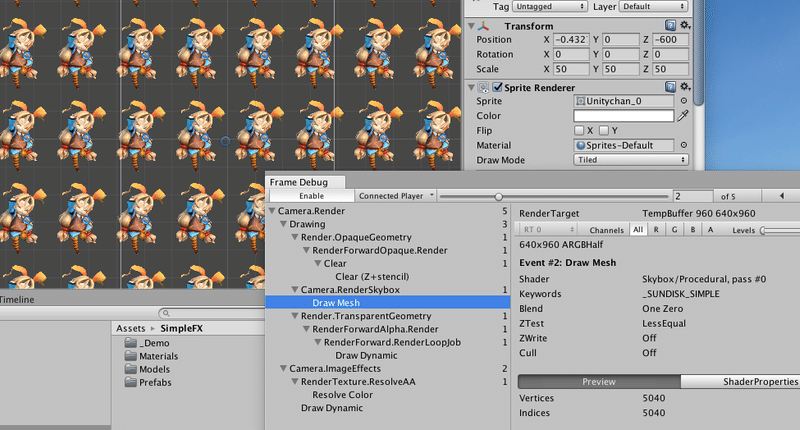Open the Prefabs folder icon
The width and height of the screenshot is (800, 430).
click(131, 382)
